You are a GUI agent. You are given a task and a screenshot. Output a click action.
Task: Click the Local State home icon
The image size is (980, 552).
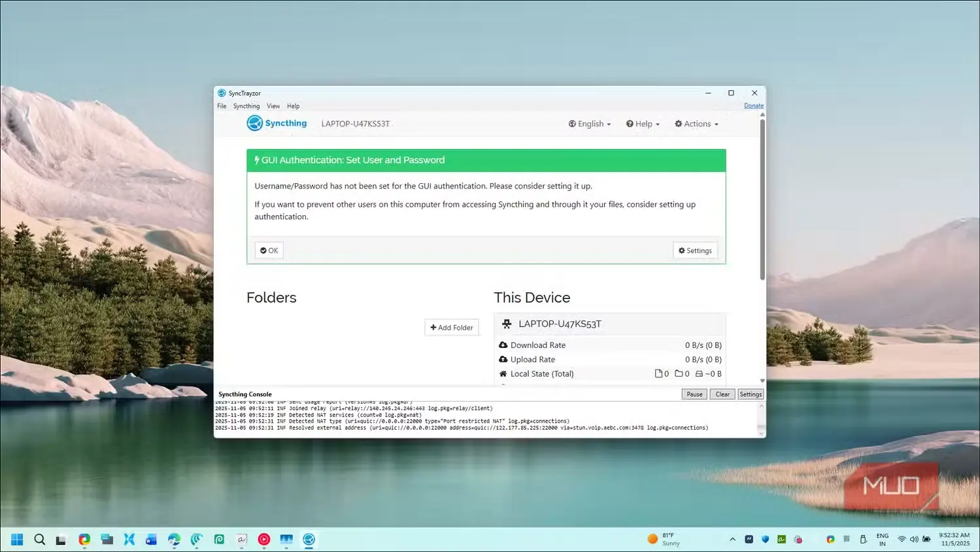click(503, 374)
